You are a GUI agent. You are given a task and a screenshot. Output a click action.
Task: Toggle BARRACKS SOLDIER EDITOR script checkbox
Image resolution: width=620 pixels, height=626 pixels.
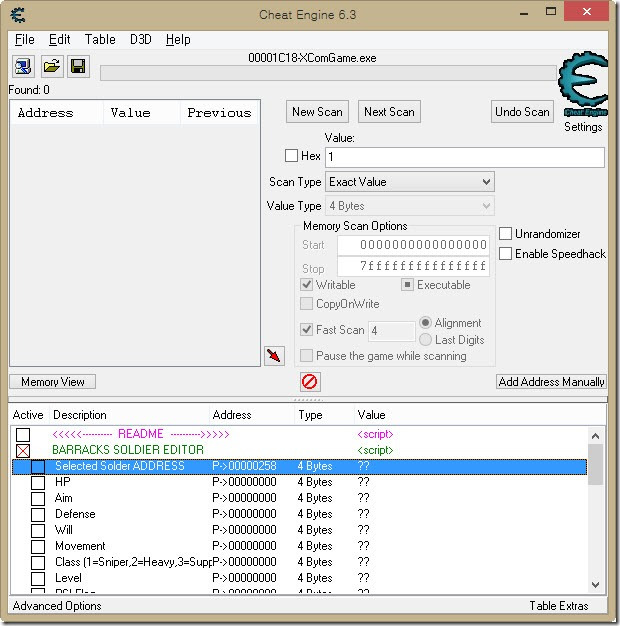(23, 451)
